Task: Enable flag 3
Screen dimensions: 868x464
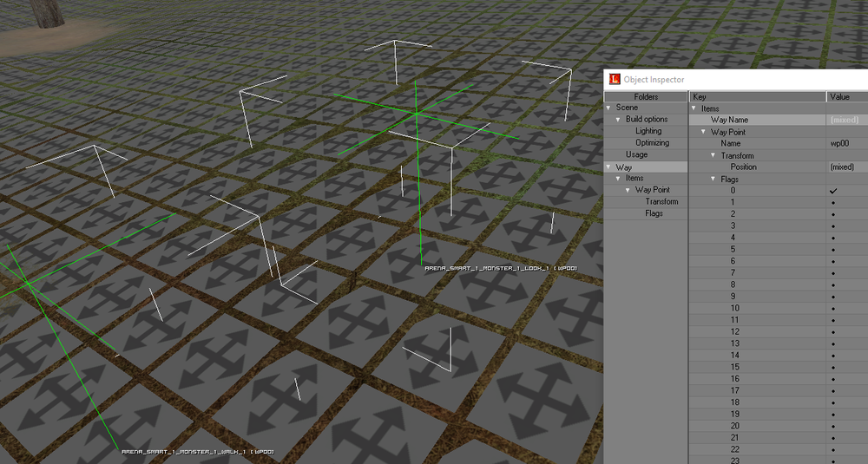Action: pos(833,226)
